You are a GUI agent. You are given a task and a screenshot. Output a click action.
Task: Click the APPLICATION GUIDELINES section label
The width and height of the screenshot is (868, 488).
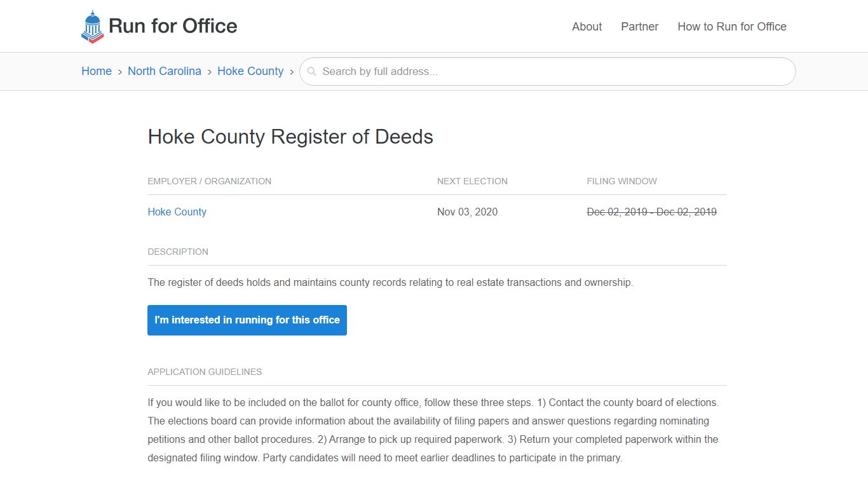point(205,372)
